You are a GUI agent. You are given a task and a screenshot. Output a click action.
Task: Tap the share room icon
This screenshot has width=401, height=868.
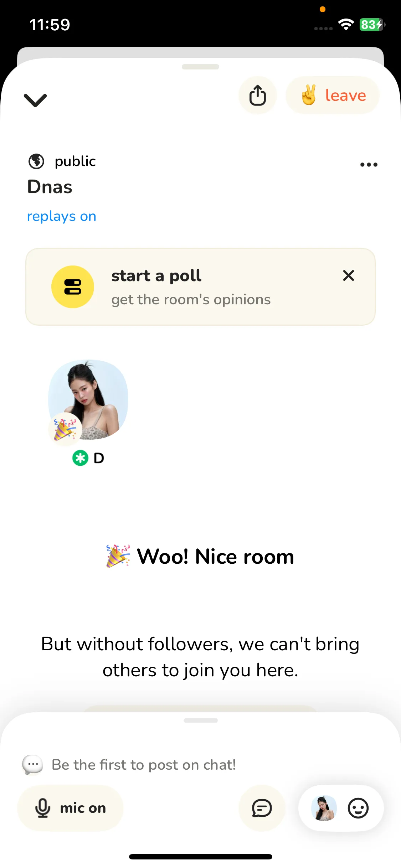click(257, 95)
